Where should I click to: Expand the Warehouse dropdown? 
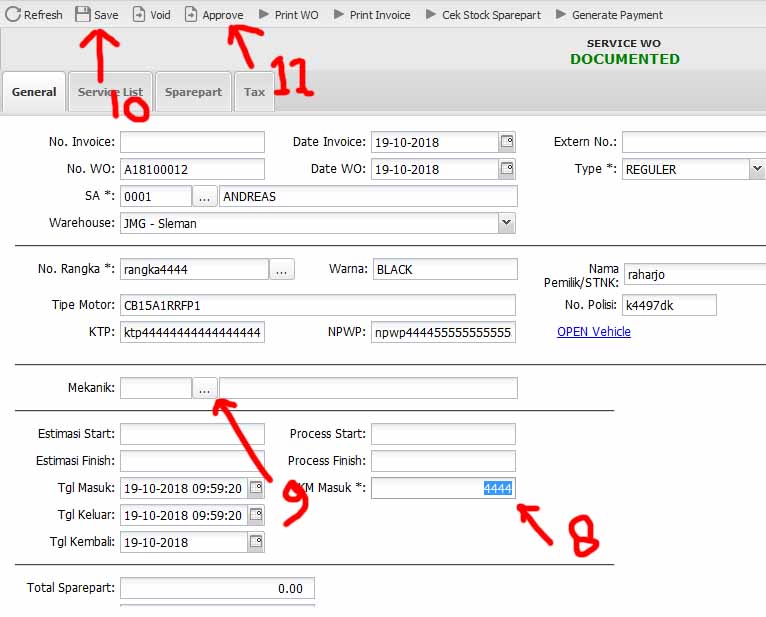(x=506, y=223)
